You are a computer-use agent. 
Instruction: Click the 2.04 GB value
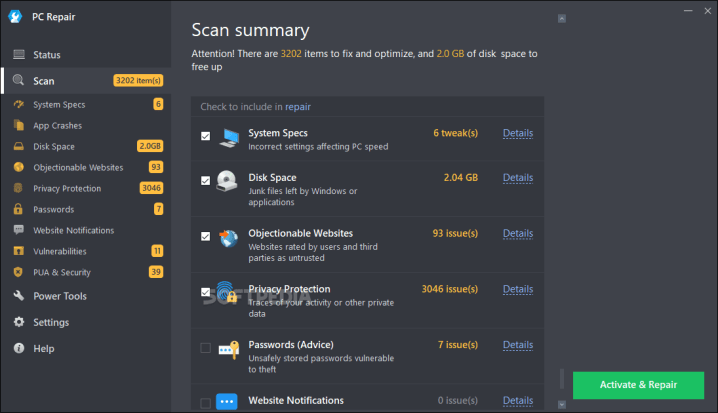(461, 178)
